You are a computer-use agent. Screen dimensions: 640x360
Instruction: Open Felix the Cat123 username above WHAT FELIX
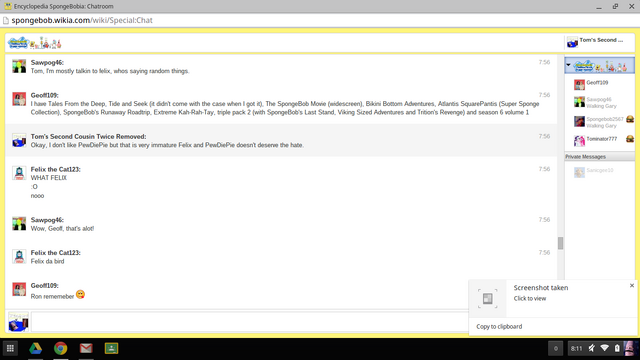click(x=56, y=169)
